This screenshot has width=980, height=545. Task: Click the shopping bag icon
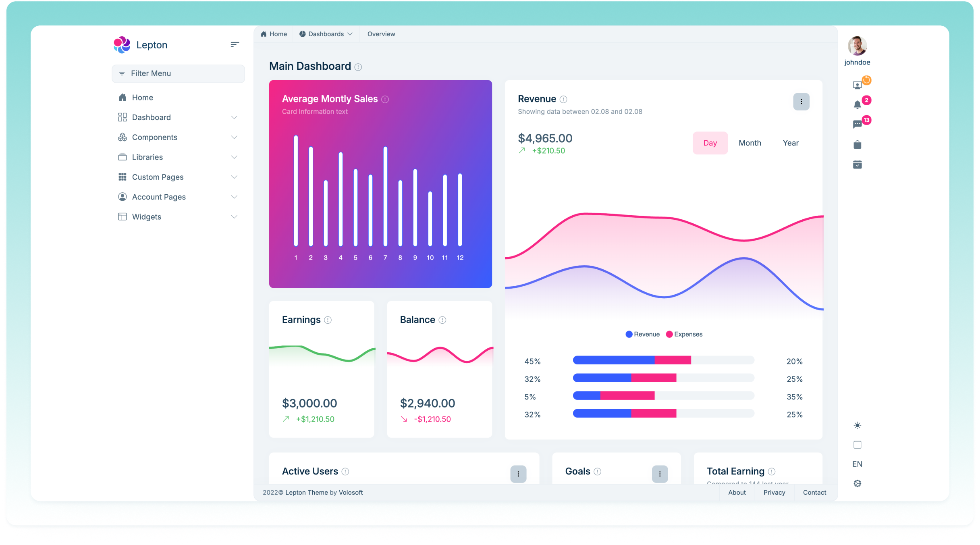coord(857,145)
